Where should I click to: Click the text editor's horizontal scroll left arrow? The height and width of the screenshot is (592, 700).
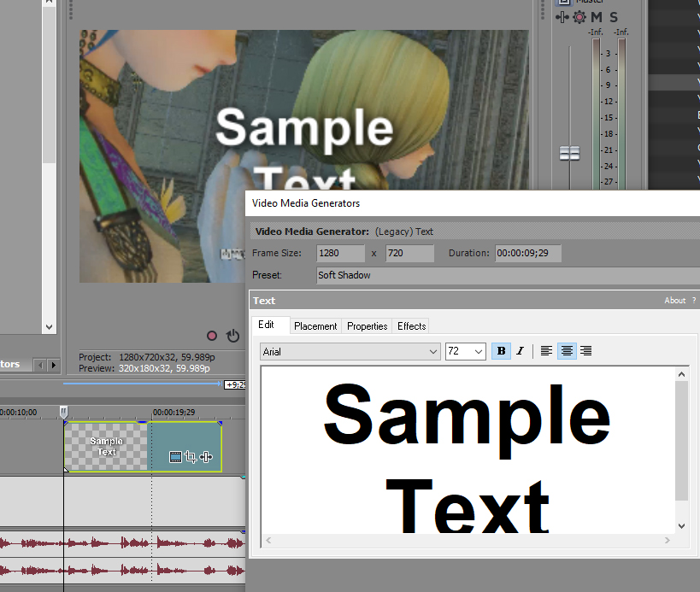click(x=268, y=540)
